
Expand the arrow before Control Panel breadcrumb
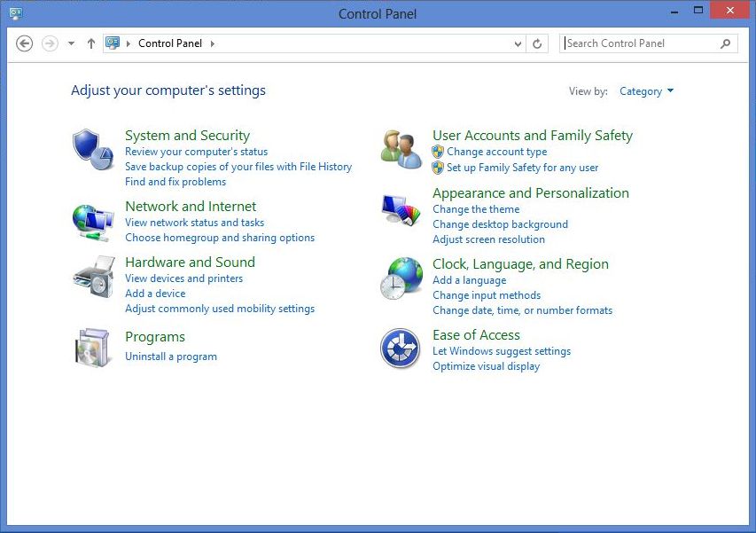[129, 43]
